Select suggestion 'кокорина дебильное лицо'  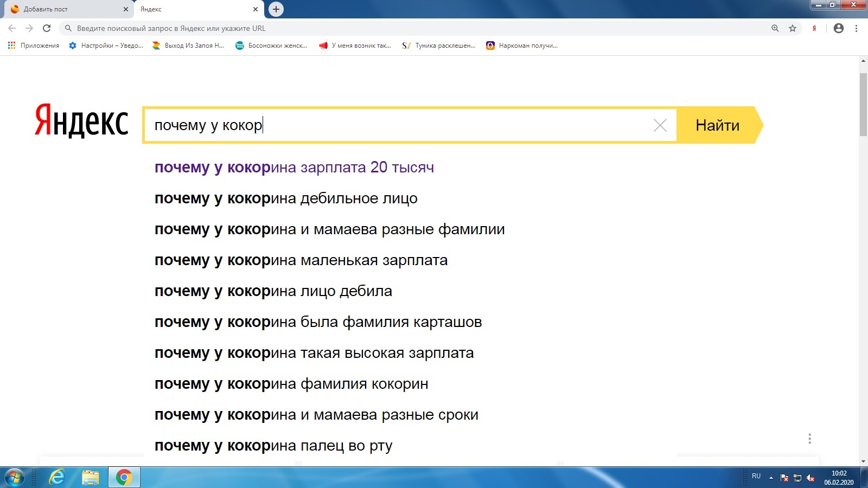point(286,198)
